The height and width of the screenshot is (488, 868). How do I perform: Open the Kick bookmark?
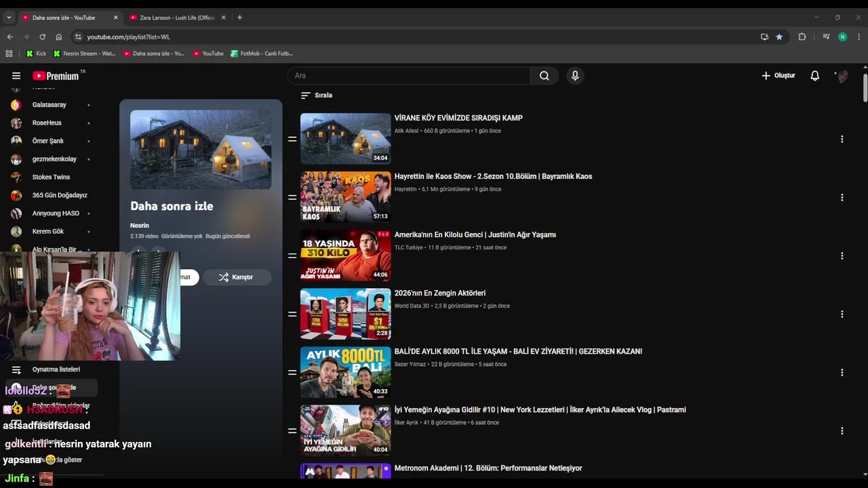tap(36, 54)
